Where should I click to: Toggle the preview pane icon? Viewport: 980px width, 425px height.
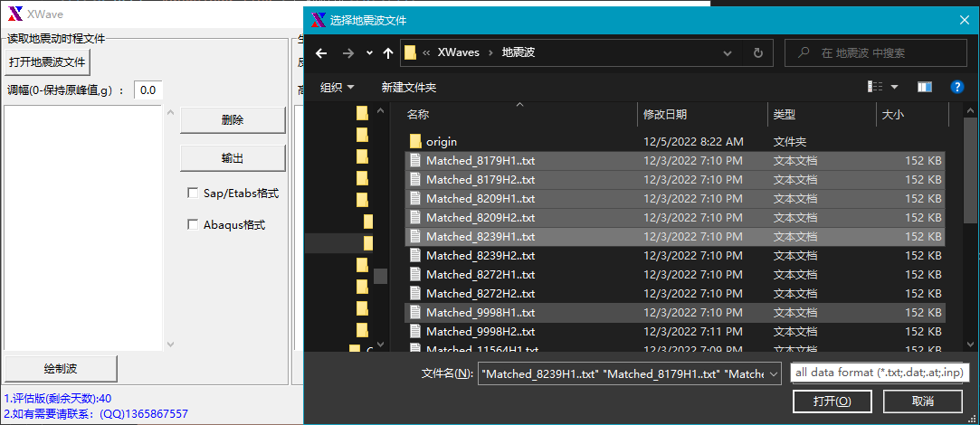[924, 87]
